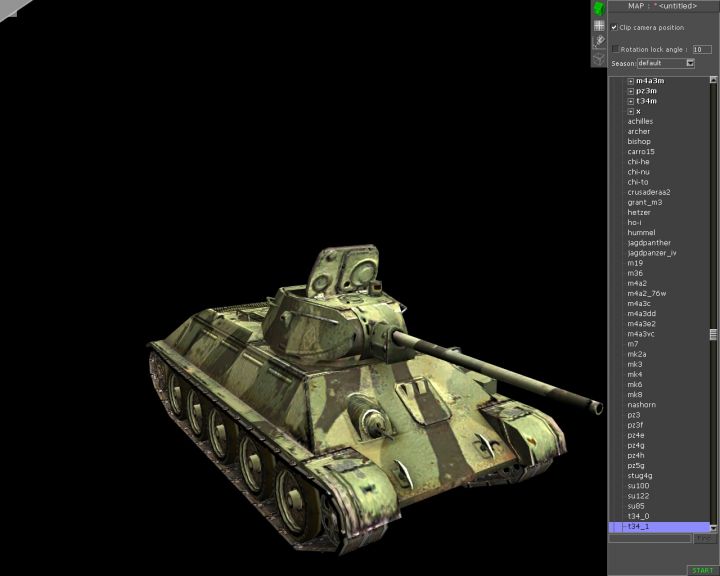Click the scroll-down arrow of entity list
Image resolution: width=720 pixels, height=576 pixels.
(714, 527)
